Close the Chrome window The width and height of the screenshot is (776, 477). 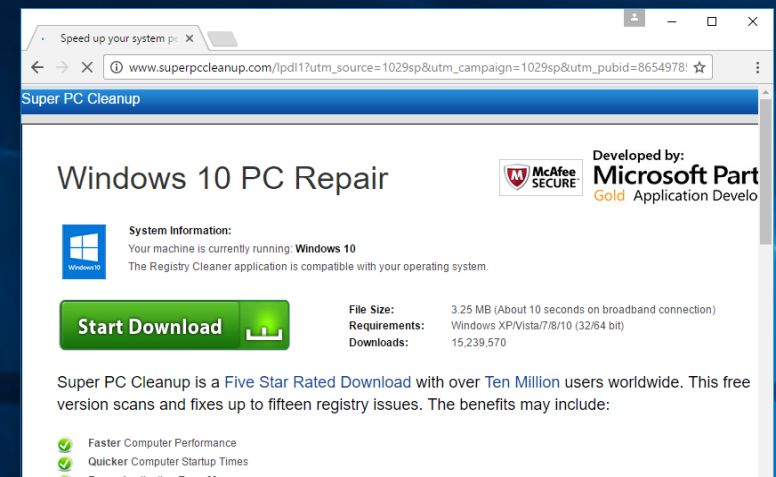[752, 21]
